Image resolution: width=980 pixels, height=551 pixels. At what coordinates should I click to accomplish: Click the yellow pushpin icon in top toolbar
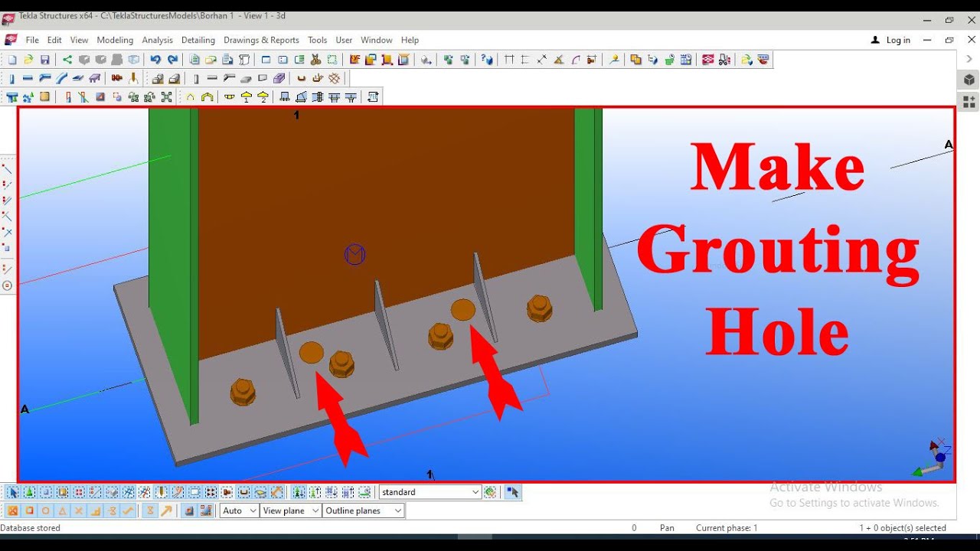click(x=614, y=60)
